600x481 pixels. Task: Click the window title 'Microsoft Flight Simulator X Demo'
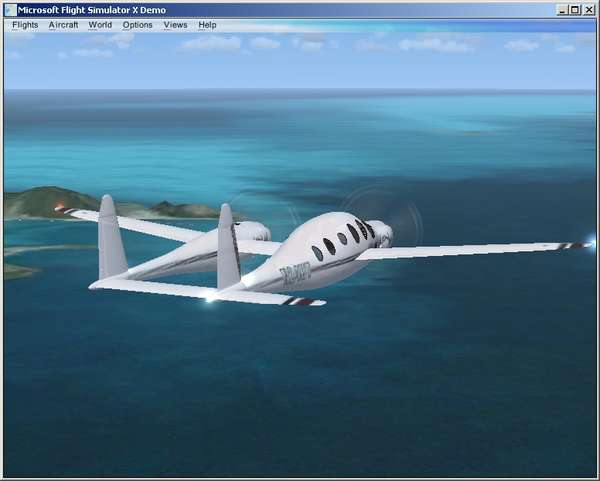click(x=92, y=10)
